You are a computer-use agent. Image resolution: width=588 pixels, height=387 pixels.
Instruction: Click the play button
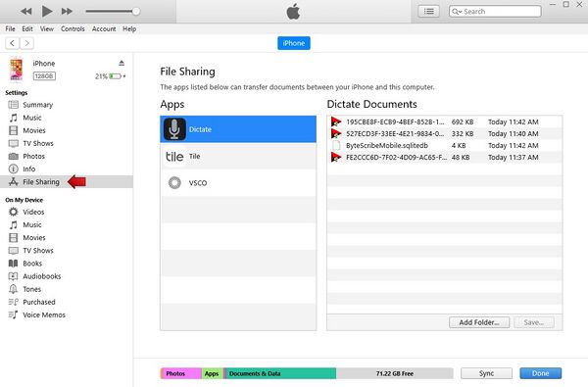click(47, 11)
